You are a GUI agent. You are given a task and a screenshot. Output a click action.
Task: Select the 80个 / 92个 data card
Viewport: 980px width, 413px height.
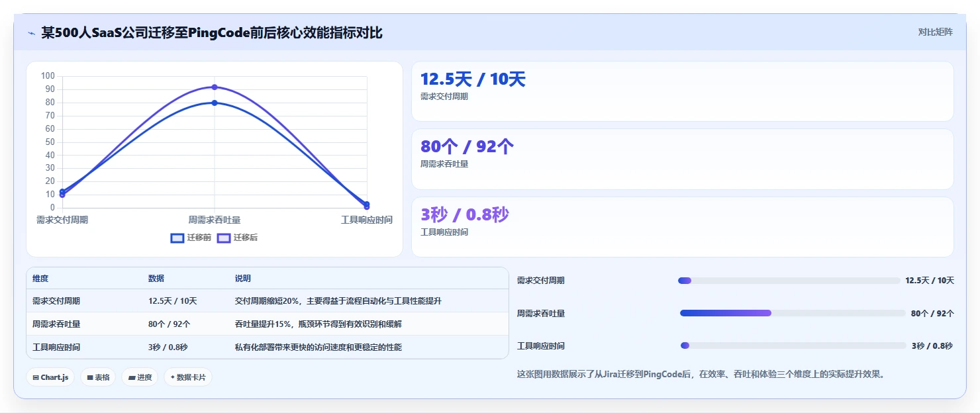pos(682,160)
